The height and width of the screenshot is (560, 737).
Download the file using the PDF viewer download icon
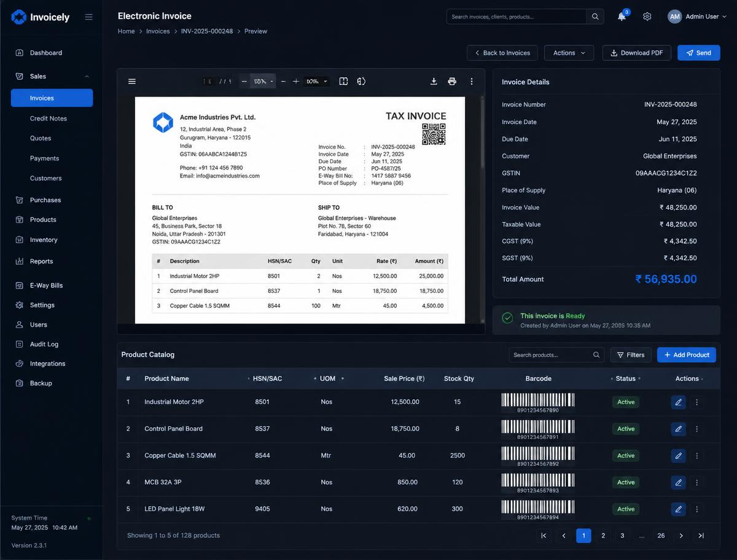pyautogui.click(x=434, y=81)
